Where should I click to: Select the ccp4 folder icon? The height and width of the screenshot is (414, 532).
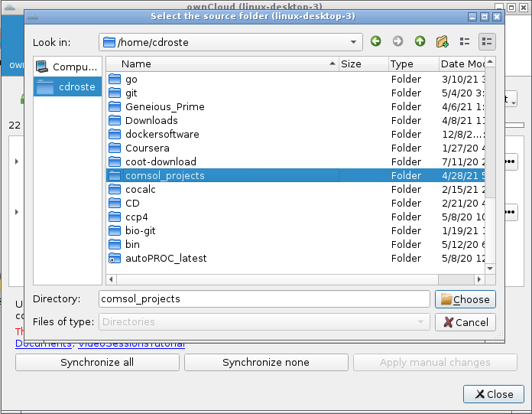(x=115, y=217)
